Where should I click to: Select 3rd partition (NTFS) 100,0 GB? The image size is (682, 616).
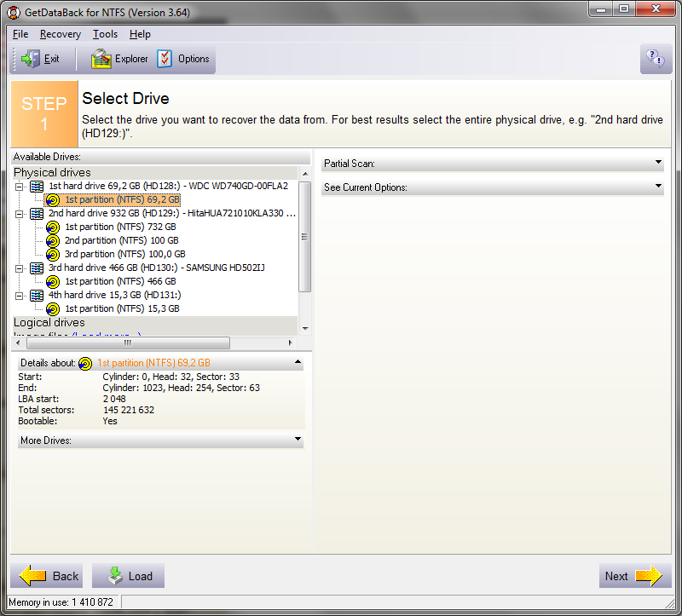(125, 254)
